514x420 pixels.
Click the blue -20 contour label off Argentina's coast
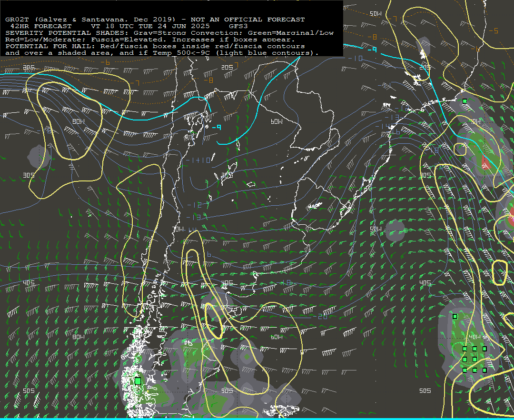point(320,316)
